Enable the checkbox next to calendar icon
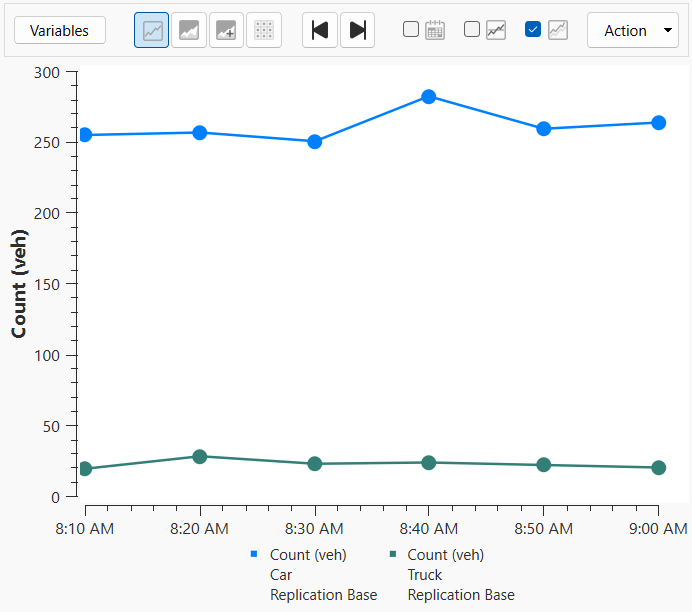The image size is (692, 612). (411, 30)
